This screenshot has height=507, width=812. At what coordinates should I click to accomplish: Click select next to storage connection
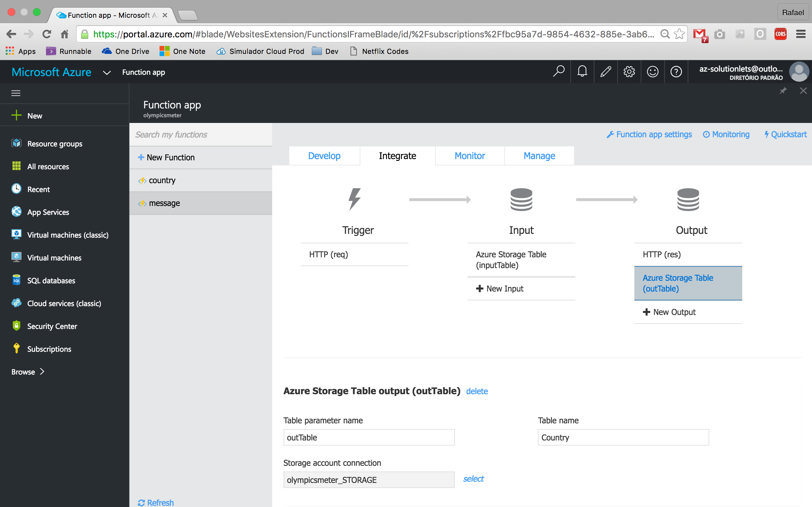click(473, 479)
